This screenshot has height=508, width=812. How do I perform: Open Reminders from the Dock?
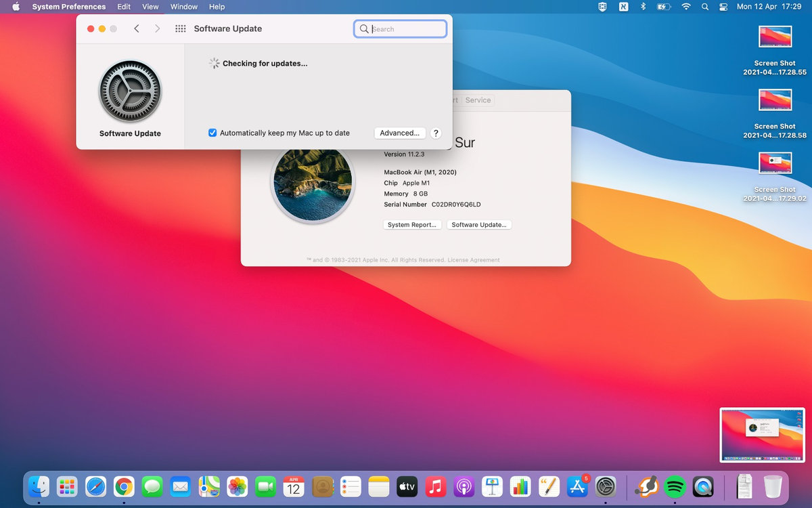[x=351, y=486]
